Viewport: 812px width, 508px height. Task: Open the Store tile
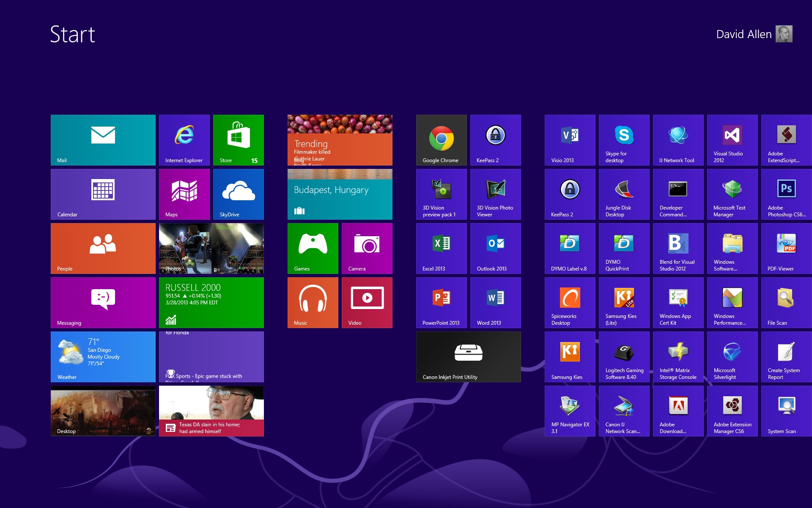pos(238,140)
